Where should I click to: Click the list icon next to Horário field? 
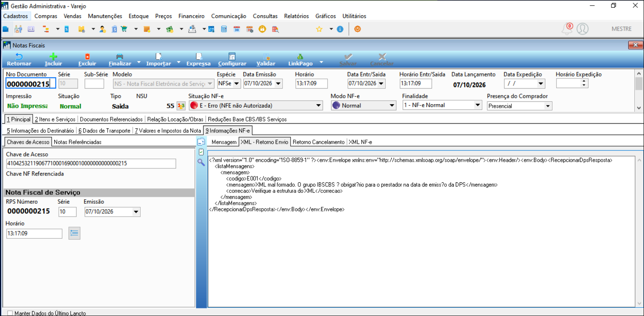pyautogui.click(x=74, y=233)
